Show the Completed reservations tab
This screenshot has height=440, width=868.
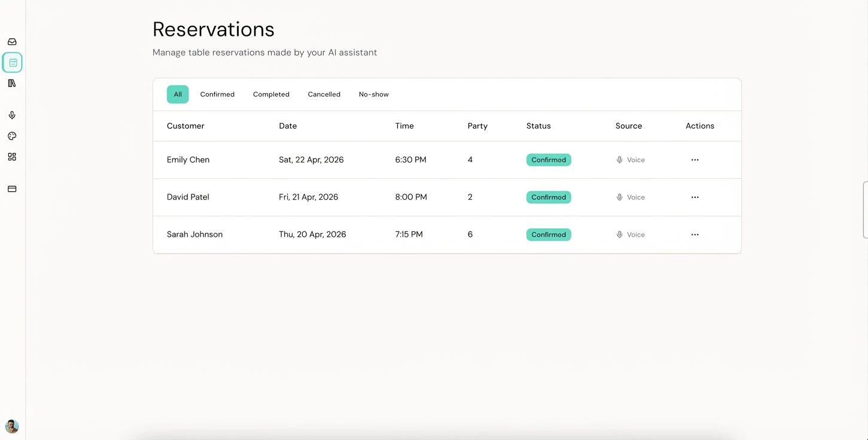(x=271, y=94)
